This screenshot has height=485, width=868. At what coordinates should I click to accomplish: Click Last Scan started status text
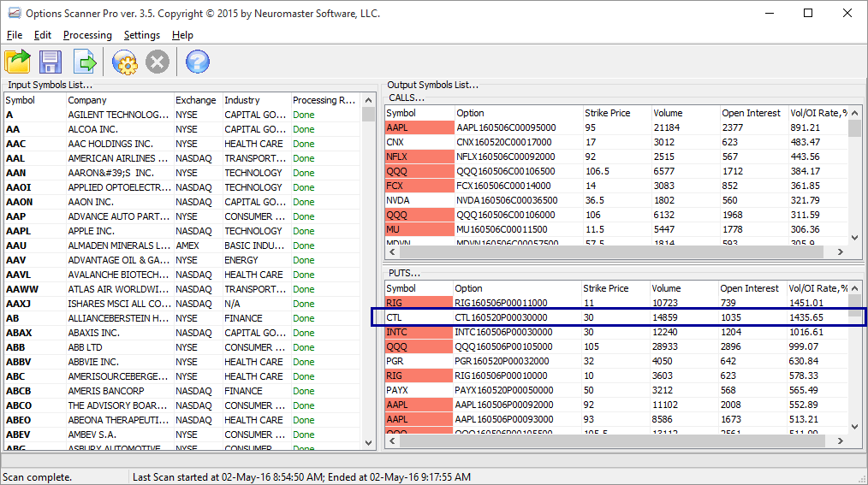(301, 477)
